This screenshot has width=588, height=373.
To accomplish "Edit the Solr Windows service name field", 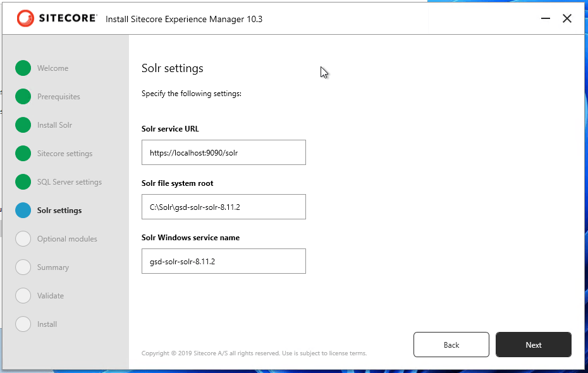I will pyautogui.click(x=223, y=261).
